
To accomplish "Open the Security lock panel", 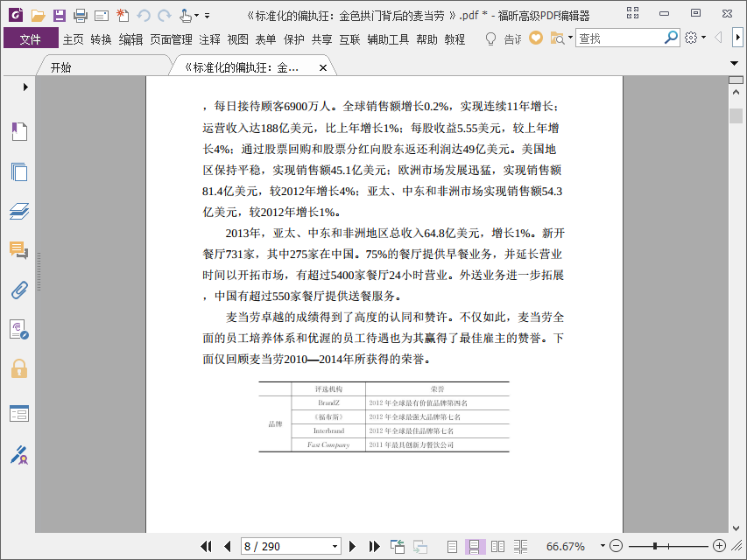I will click(19, 368).
